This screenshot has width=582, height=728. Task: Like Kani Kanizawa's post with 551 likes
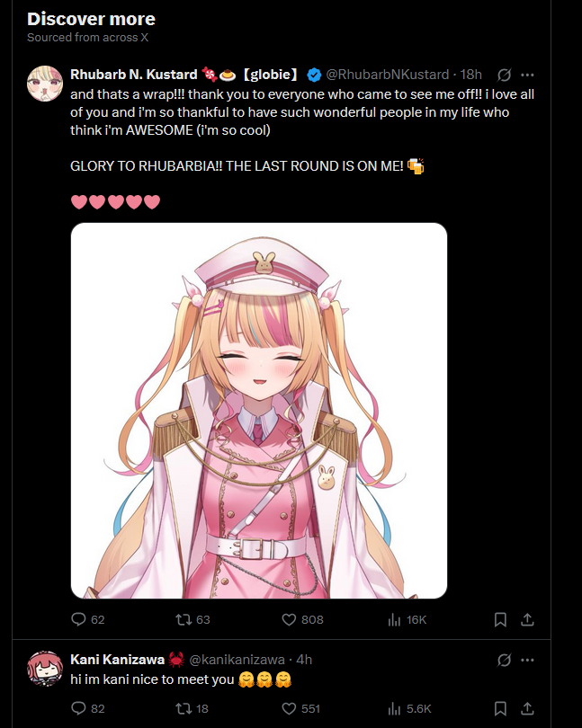pyautogui.click(x=301, y=708)
